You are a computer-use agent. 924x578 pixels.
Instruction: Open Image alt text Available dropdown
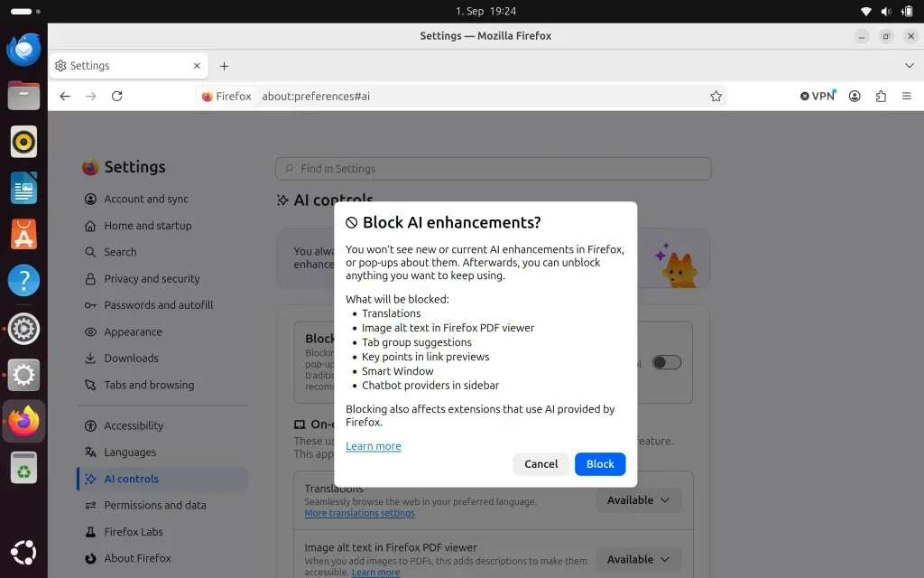click(638, 559)
